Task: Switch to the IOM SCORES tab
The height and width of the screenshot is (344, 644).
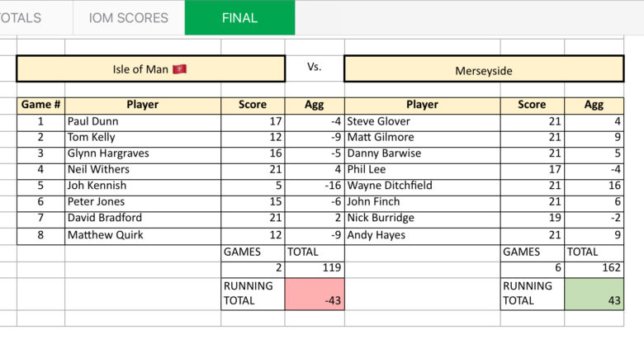Action: click(x=129, y=17)
